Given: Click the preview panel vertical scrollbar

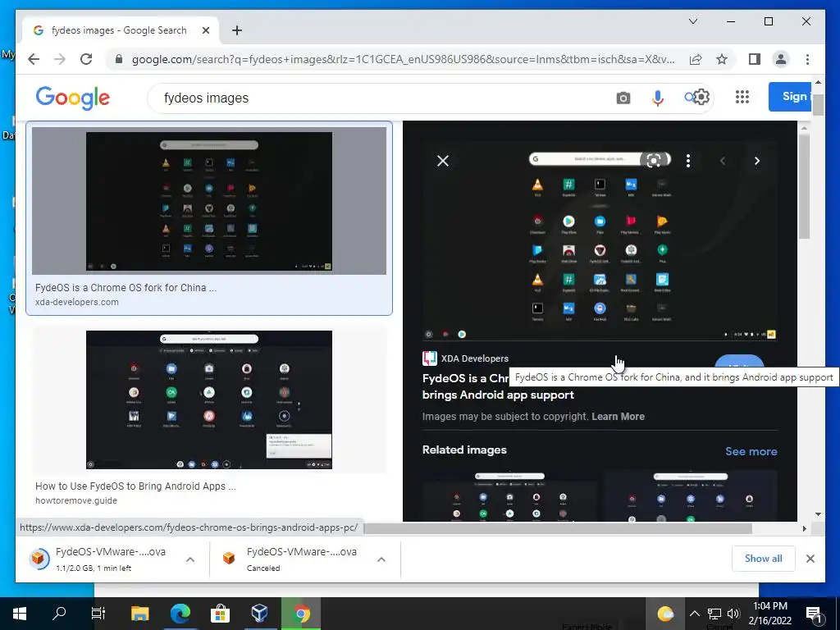Looking at the screenshot, I should 804,188.
